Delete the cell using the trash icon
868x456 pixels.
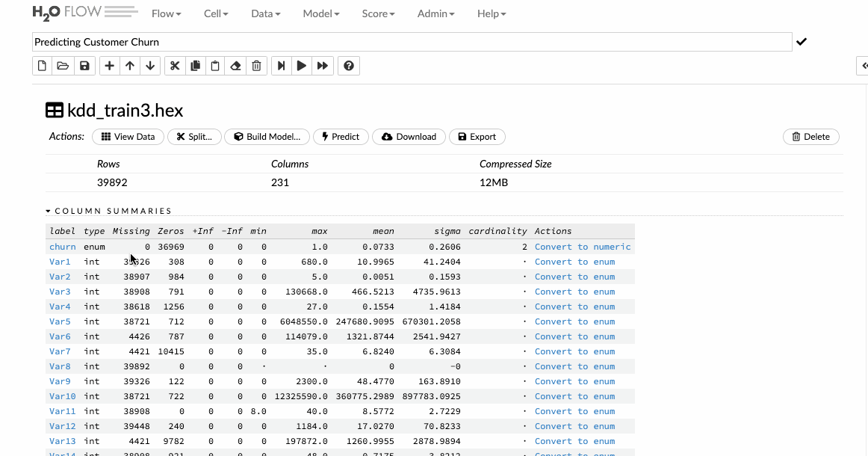[x=256, y=66]
